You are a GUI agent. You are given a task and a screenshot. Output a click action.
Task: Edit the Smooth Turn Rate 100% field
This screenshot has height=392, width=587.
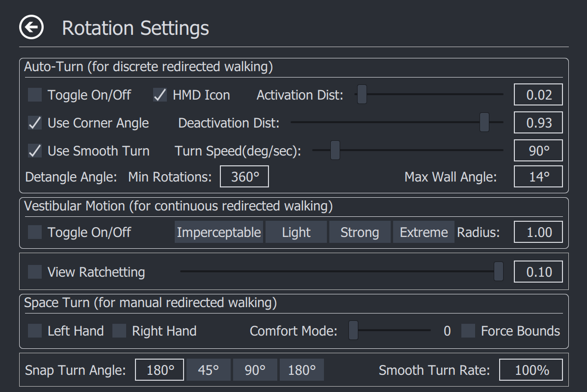tap(531, 370)
